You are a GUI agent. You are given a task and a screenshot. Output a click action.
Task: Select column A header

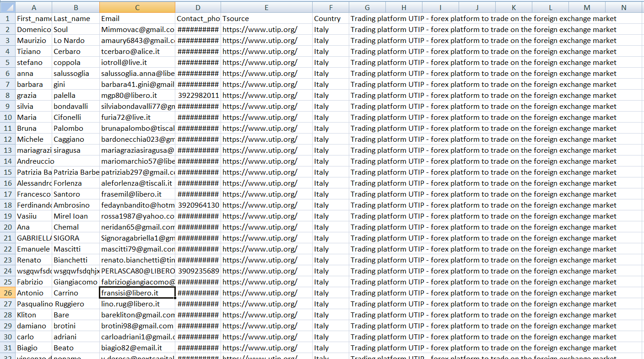tap(34, 7)
